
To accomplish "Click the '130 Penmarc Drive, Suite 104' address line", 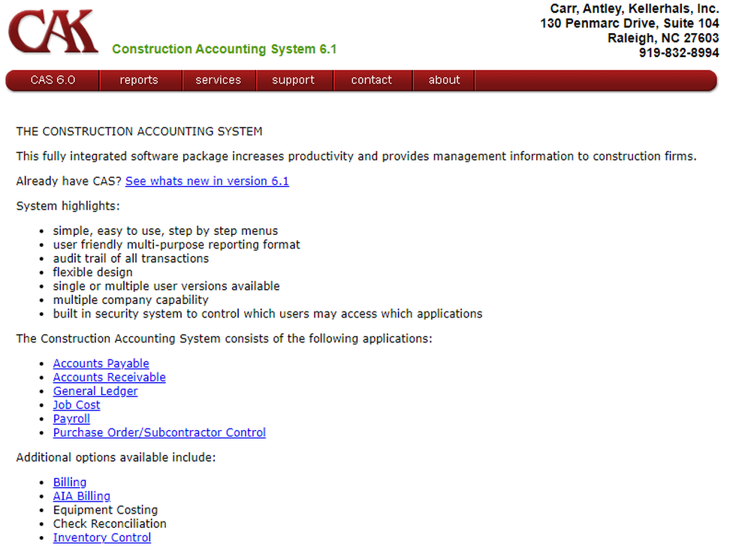I will coord(630,23).
